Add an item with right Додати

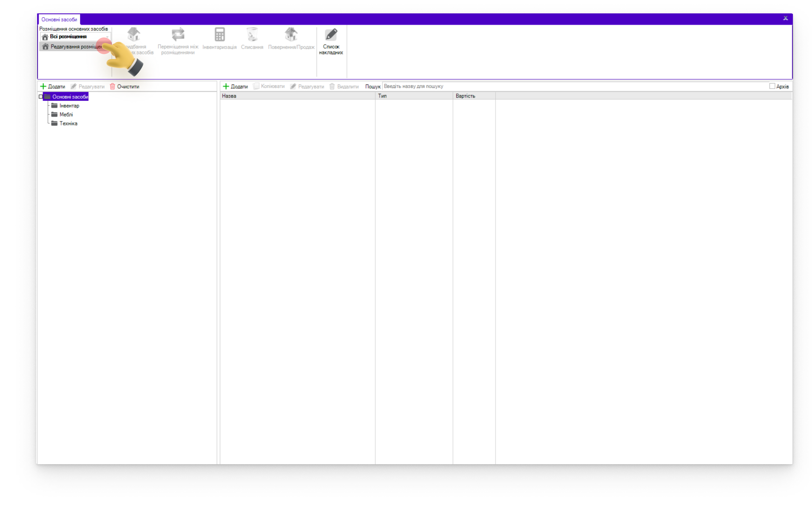coord(236,86)
